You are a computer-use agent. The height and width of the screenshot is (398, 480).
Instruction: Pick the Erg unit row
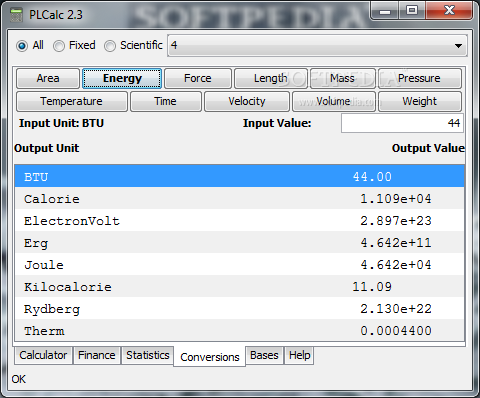click(x=239, y=242)
